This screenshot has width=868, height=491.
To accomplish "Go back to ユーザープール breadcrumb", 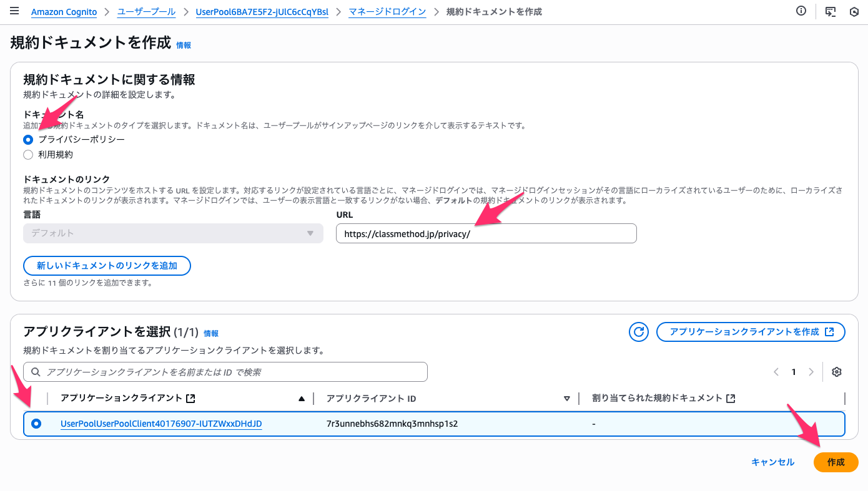I will [x=145, y=12].
